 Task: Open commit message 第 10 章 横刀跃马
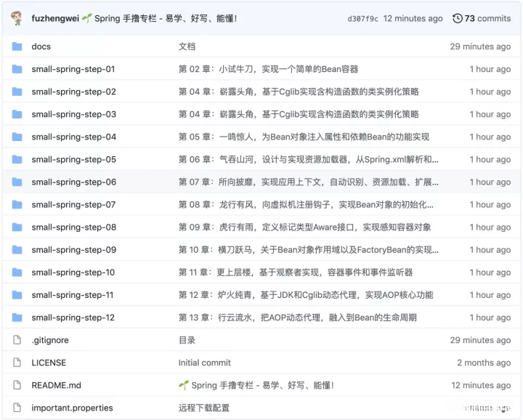(309, 250)
